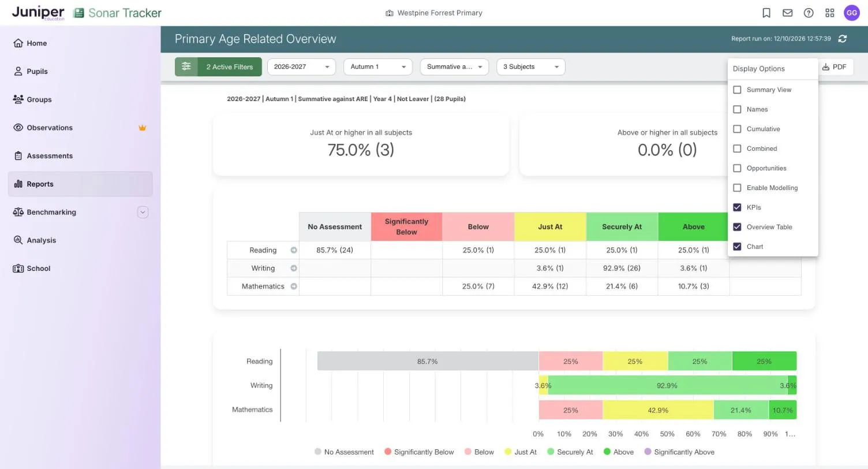The width and height of the screenshot is (868, 469).
Task: Open the GG user avatar menu
Action: click(x=852, y=13)
